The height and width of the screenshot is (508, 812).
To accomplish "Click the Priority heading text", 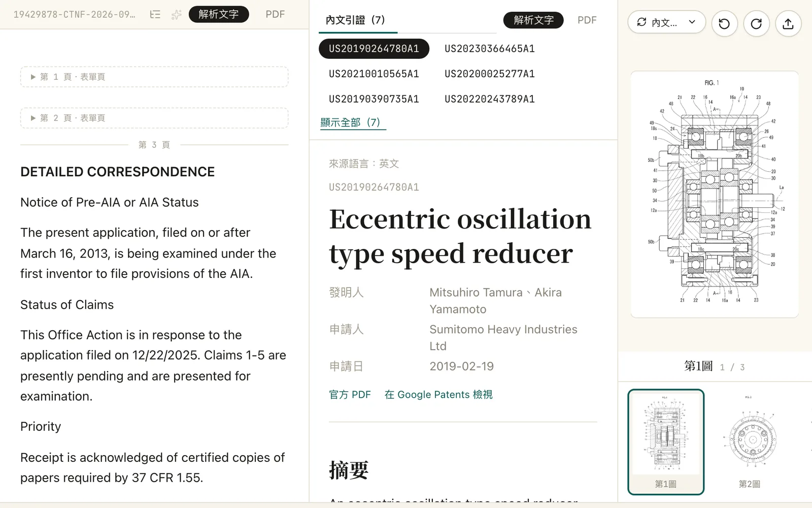I will pos(41,427).
